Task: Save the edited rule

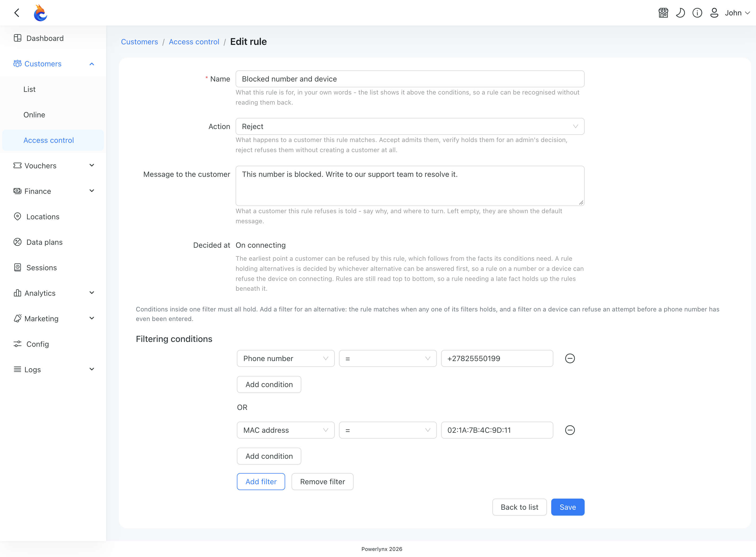Action: 568,507
